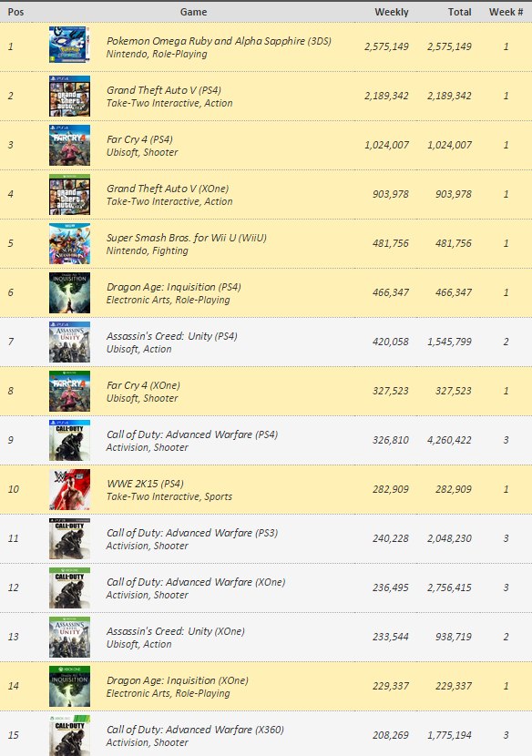Open Assassin's Creed: Unity (XOne) title link
Viewport: 532px width, 756px height.
tap(175, 631)
